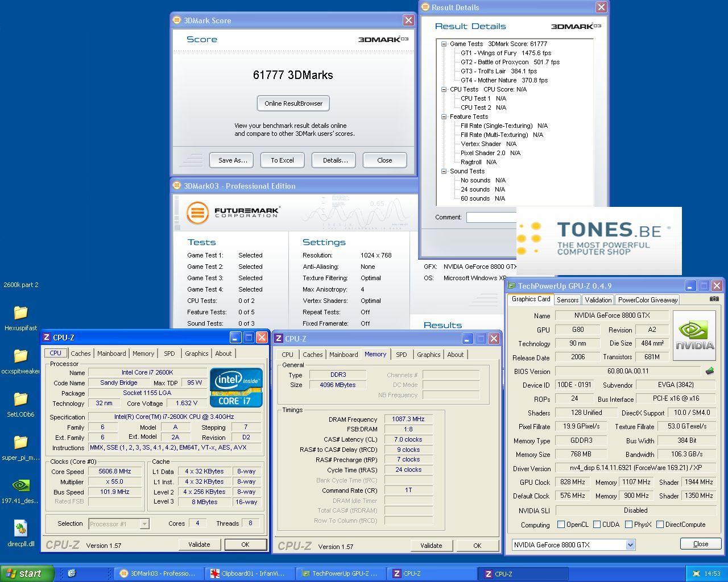Launch the NVIDIA 197.41 driver installer icon

[x=20, y=485]
